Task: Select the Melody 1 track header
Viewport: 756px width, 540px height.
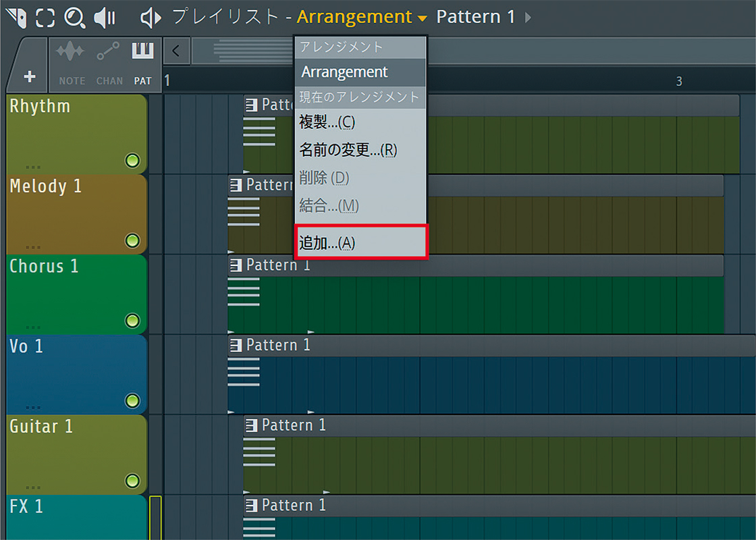Action: [76, 213]
